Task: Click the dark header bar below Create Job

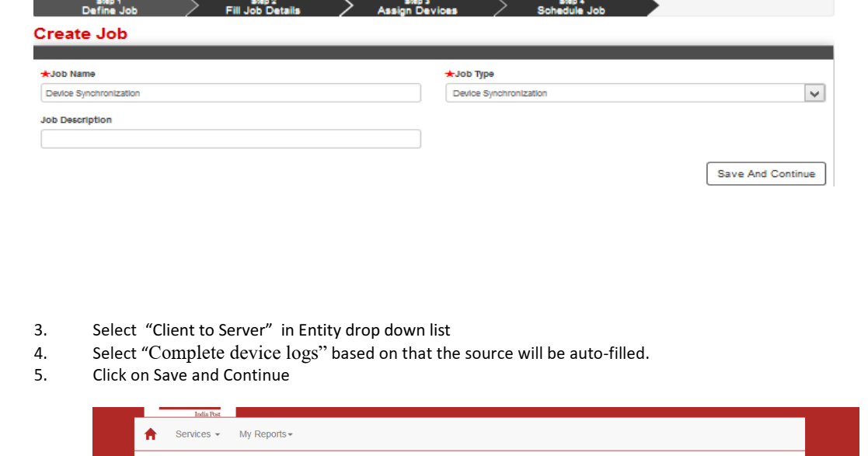Action: [x=432, y=52]
